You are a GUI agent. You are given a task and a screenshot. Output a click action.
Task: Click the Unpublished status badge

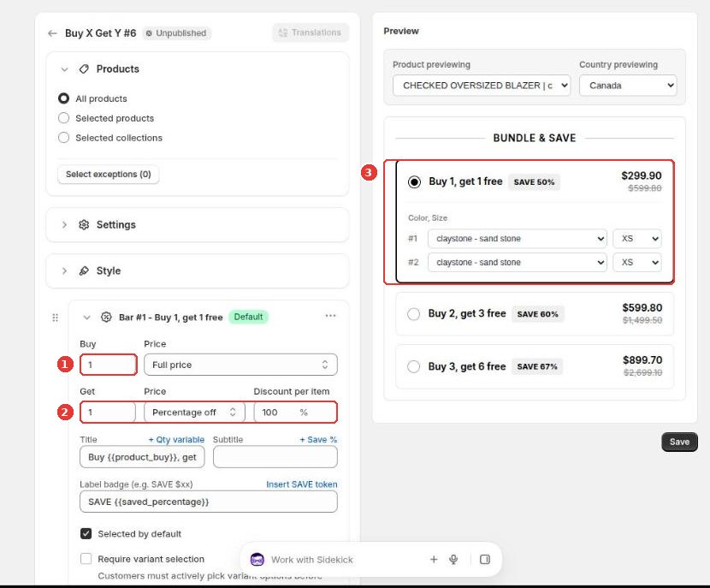176,33
